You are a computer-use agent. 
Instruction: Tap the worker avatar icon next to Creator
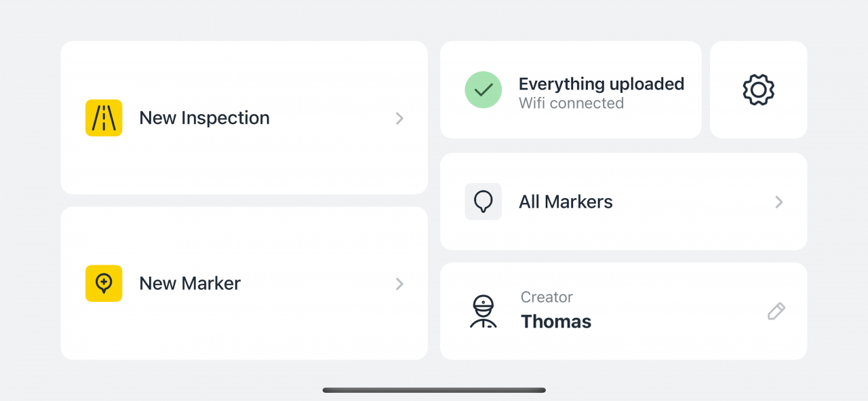485,309
